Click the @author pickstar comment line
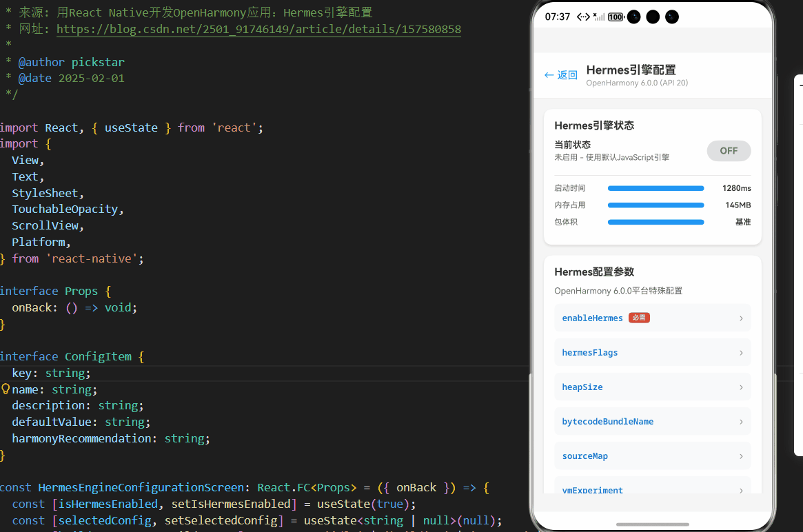The width and height of the screenshot is (803, 532). (x=65, y=62)
